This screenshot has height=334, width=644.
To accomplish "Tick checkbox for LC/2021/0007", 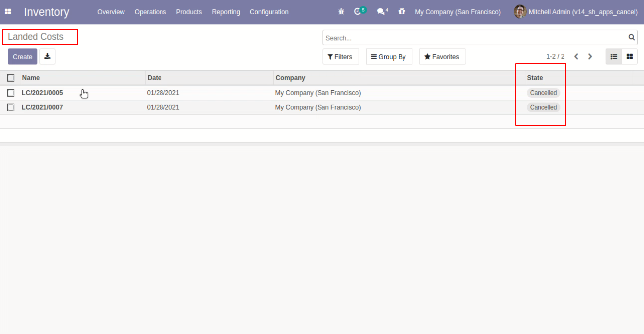I will point(11,107).
